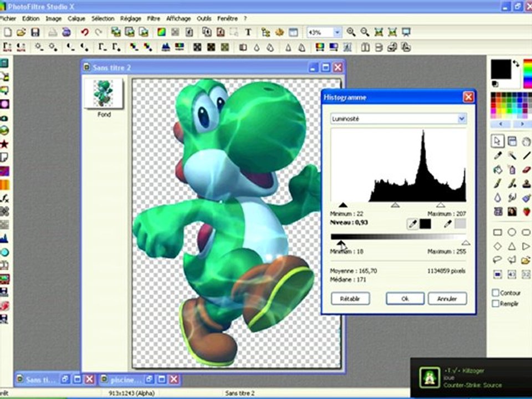Open the Luminosité channel dropdown

462,119
